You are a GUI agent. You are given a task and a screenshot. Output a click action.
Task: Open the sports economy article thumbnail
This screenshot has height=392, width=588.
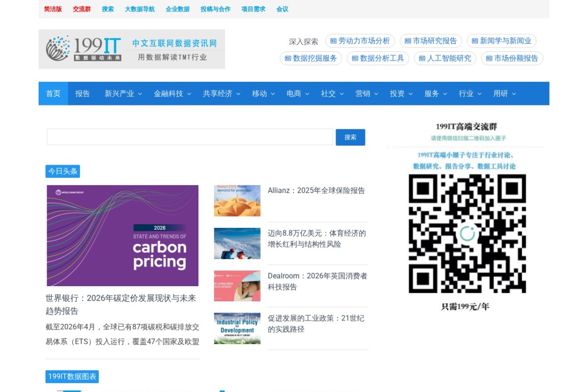tap(237, 244)
